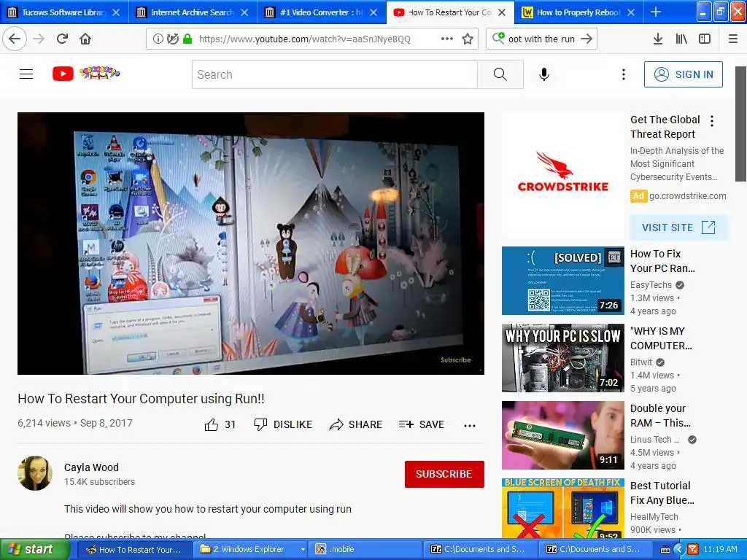Open Cayla Wood channel avatar
This screenshot has height=560, width=747.
pyautogui.click(x=35, y=473)
